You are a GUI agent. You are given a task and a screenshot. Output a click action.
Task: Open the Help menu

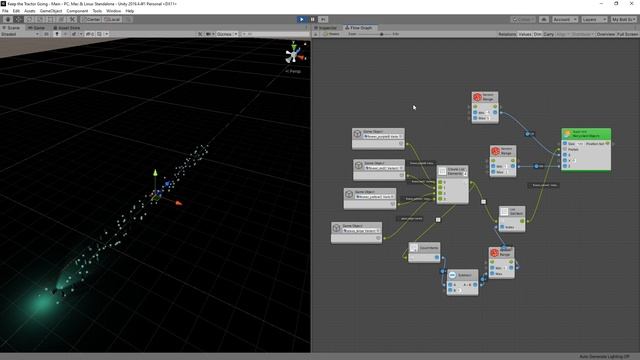[129, 11]
